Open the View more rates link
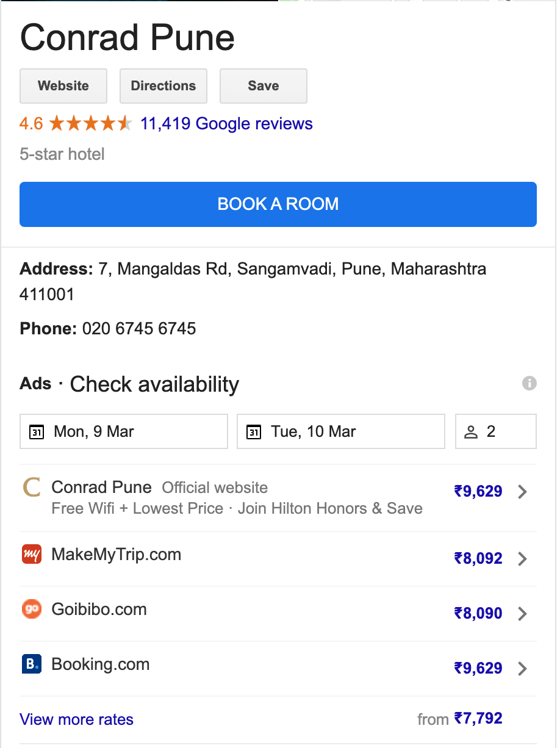This screenshot has height=748, width=560. (77, 719)
